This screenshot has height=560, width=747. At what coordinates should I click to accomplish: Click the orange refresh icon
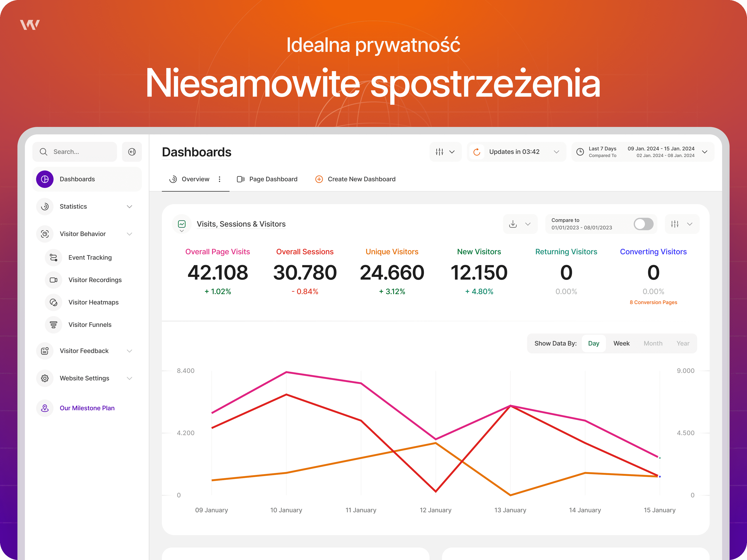point(476,152)
